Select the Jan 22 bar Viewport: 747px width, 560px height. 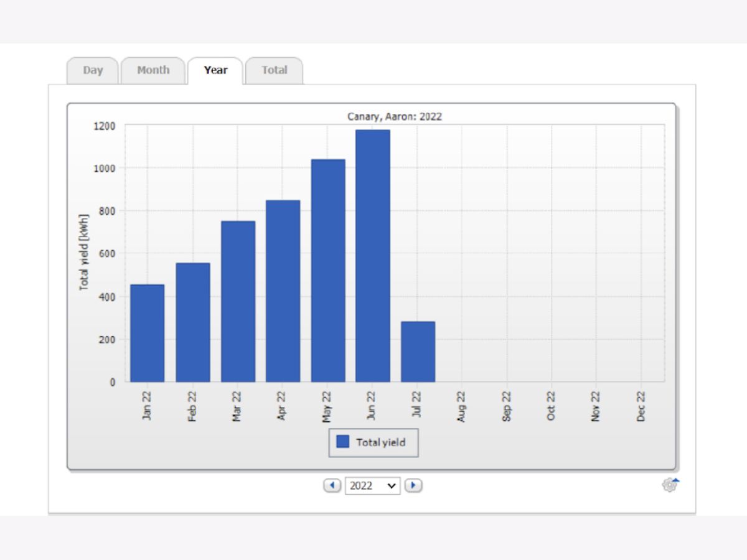coord(148,333)
